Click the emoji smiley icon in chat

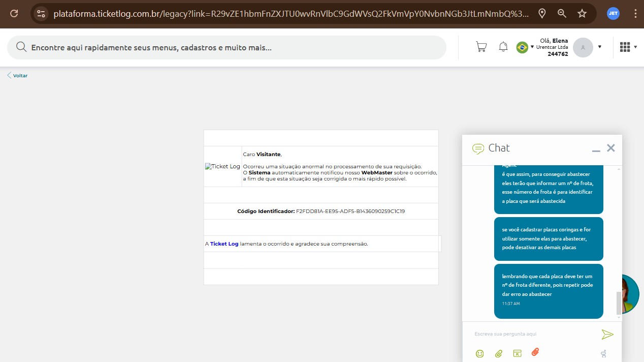[479, 353]
